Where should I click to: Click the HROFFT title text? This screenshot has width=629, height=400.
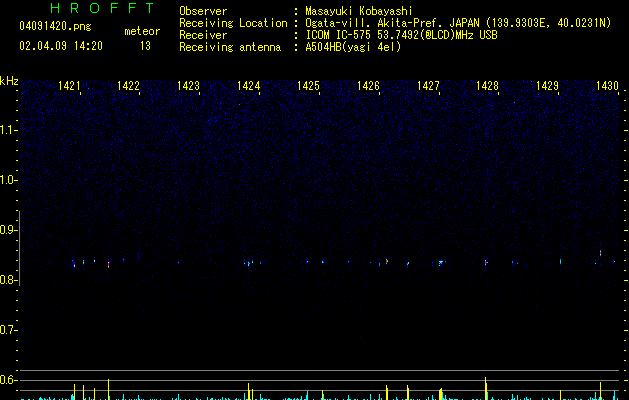[x=102, y=8]
